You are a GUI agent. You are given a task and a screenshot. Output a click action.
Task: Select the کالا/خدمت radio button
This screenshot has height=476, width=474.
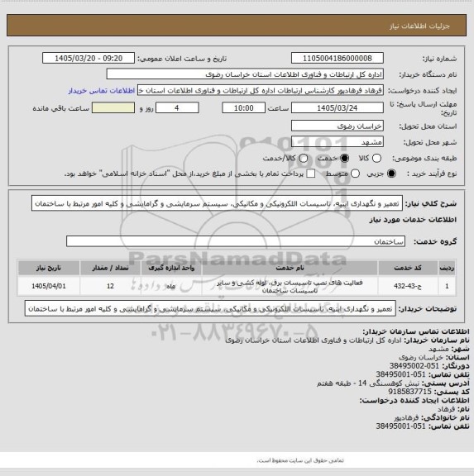tap(304, 158)
